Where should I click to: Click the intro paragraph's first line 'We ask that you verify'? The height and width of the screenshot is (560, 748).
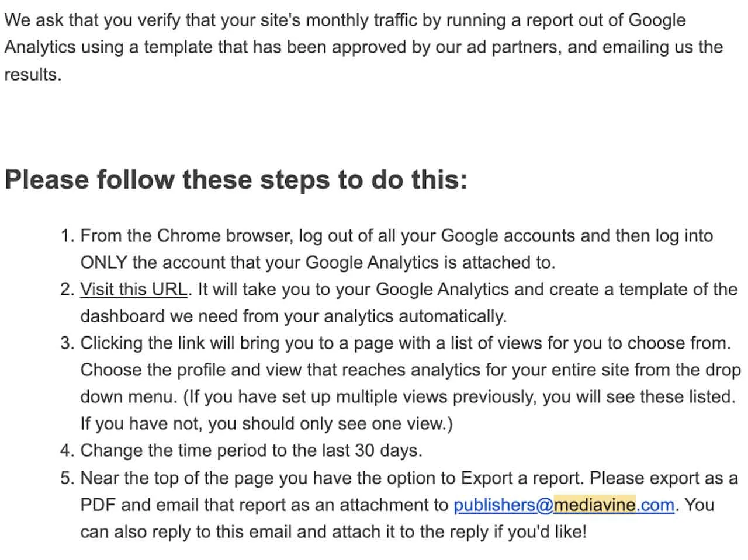click(x=345, y=20)
